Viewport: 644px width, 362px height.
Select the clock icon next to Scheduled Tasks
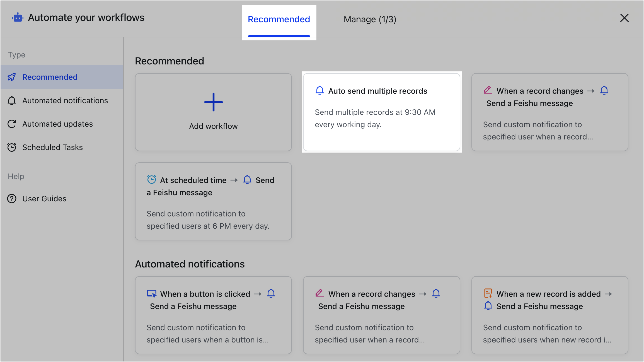click(x=12, y=147)
